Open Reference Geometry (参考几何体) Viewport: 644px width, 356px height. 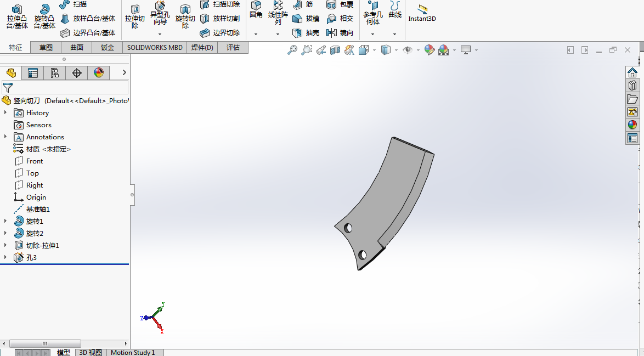tap(372, 12)
